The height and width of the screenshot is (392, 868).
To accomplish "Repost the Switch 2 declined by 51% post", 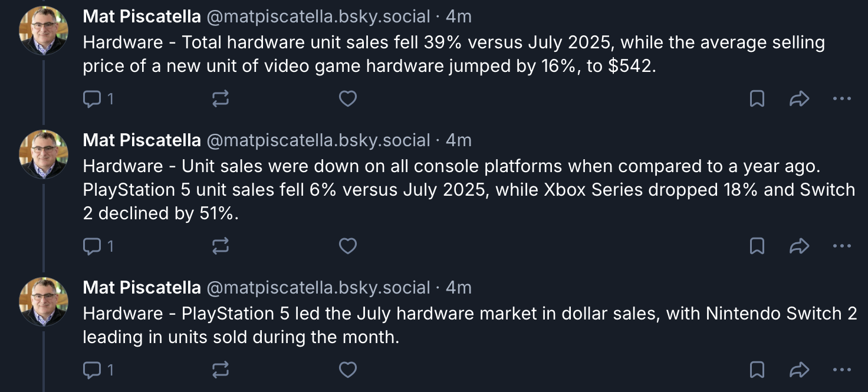I will (221, 246).
